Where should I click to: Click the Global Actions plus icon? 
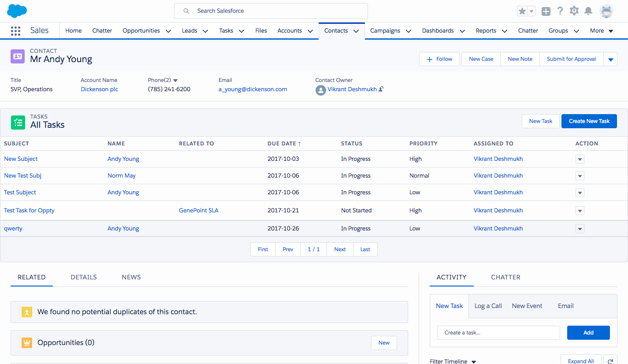(546, 11)
